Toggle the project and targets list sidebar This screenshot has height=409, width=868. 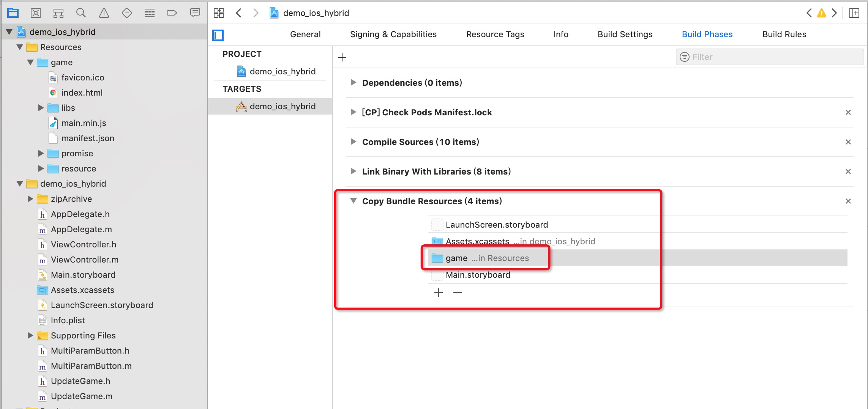tap(218, 35)
